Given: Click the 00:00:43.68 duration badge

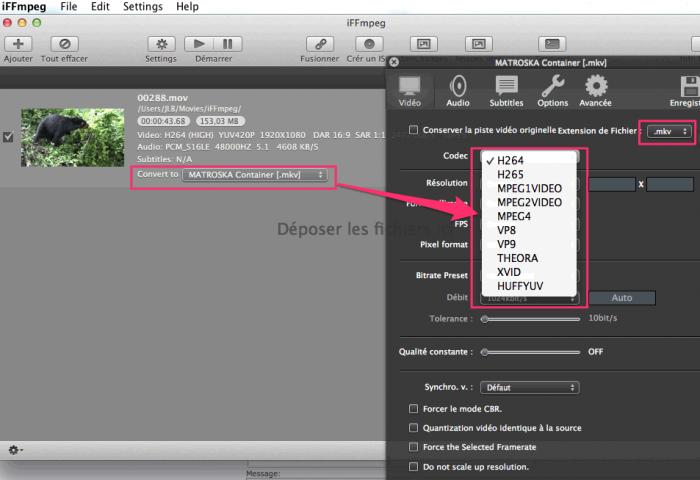Looking at the screenshot, I should tap(163, 121).
